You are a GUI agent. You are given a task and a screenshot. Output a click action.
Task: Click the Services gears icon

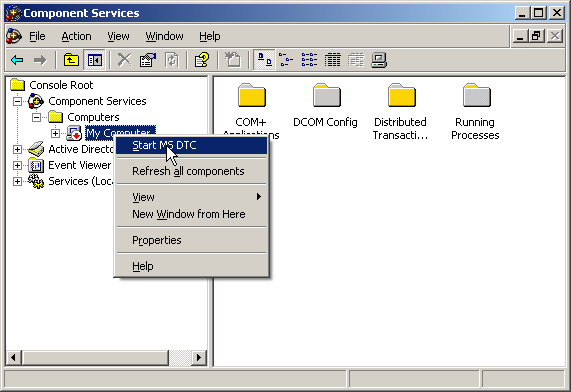point(36,181)
